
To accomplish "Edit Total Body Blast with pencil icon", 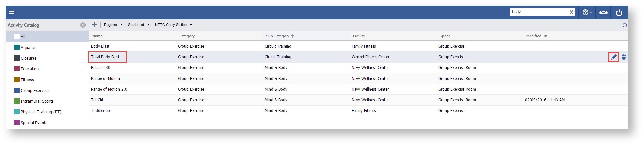I will [613, 57].
